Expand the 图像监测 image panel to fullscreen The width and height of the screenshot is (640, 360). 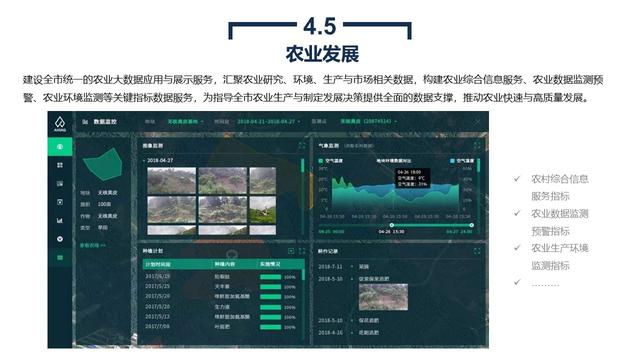pyautogui.click(x=302, y=145)
